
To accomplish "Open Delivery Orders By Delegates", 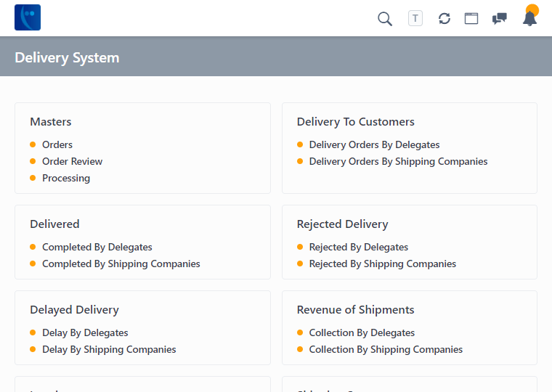I will 374,144.
